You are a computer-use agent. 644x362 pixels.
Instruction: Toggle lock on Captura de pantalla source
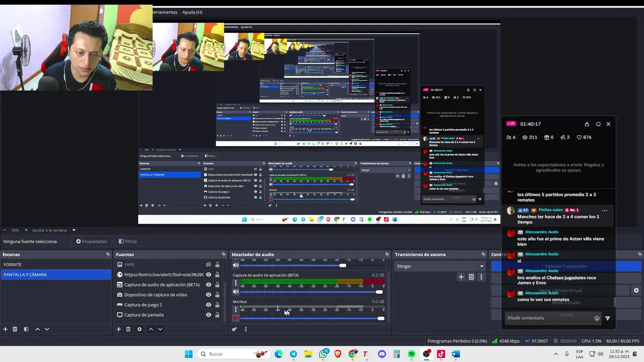(x=217, y=315)
